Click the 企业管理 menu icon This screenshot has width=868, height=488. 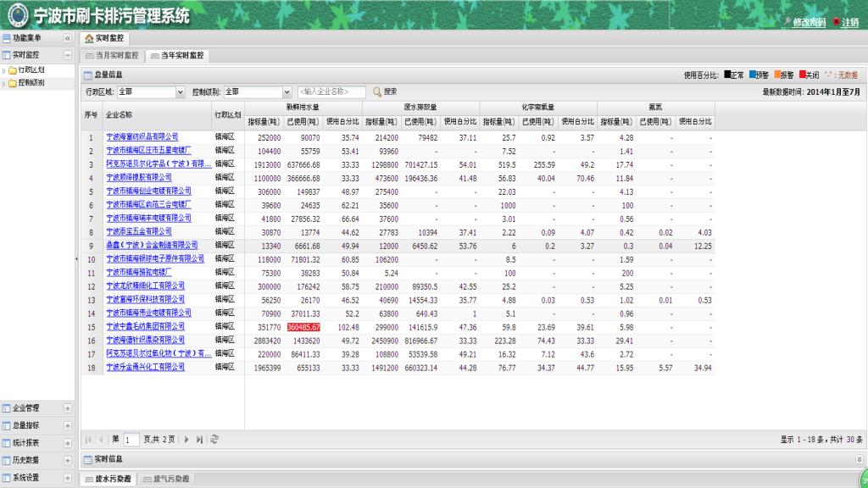6,408
